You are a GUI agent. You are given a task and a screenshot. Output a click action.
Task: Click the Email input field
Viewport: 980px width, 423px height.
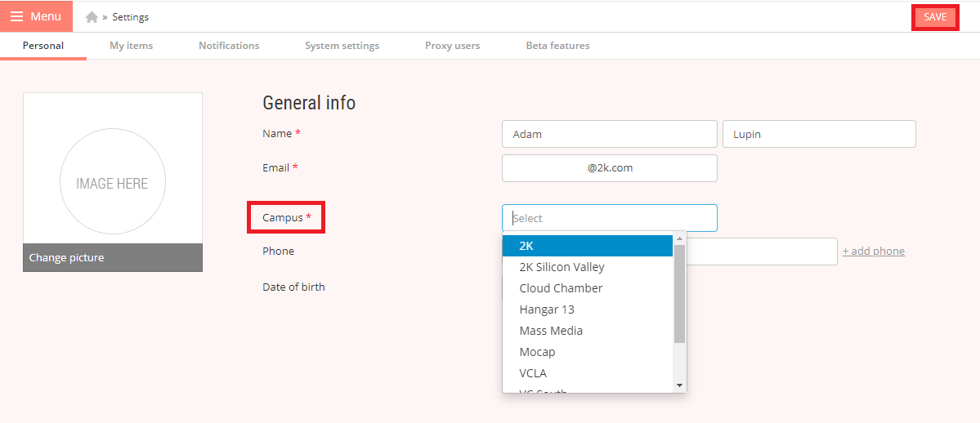(610, 168)
